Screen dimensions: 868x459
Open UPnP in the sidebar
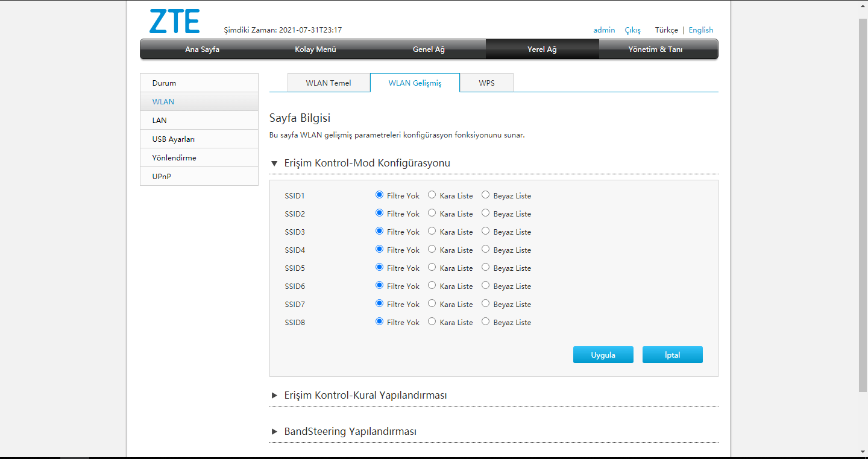[199, 176]
